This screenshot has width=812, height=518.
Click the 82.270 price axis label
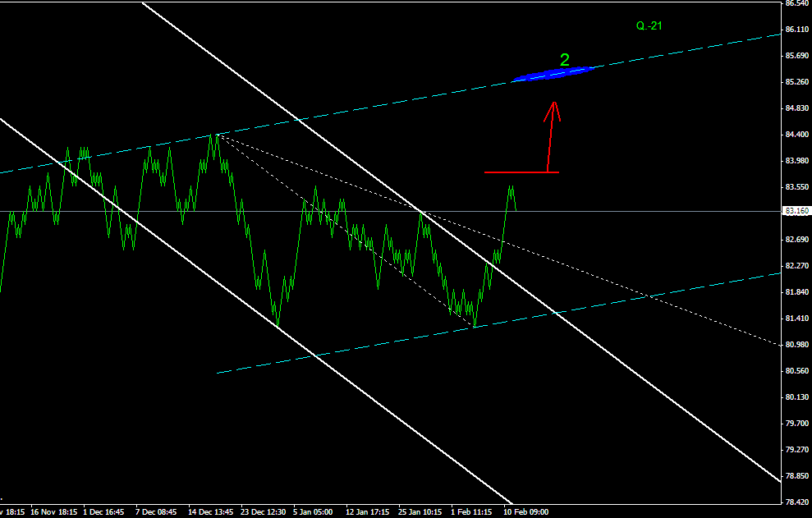tap(797, 266)
